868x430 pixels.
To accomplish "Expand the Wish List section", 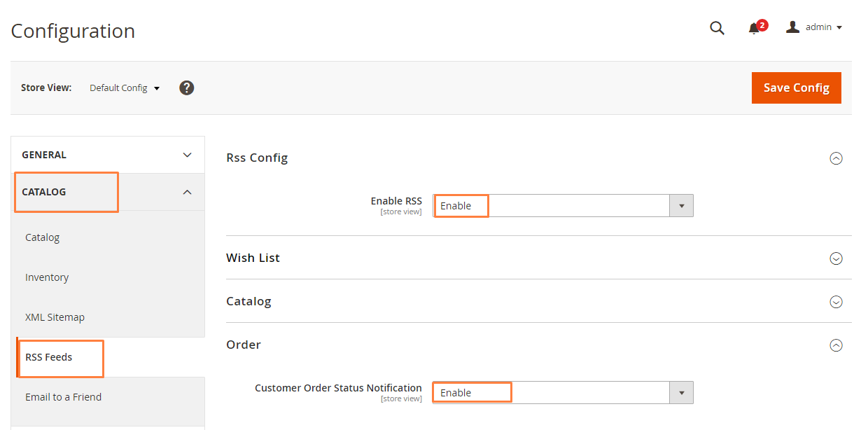I will tap(836, 258).
